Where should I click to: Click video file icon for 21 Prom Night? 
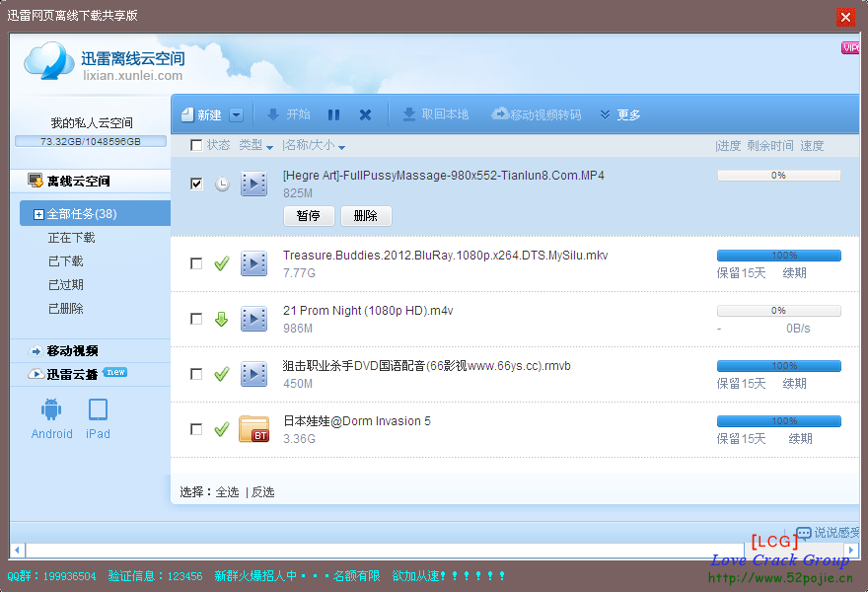coord(254,319)
